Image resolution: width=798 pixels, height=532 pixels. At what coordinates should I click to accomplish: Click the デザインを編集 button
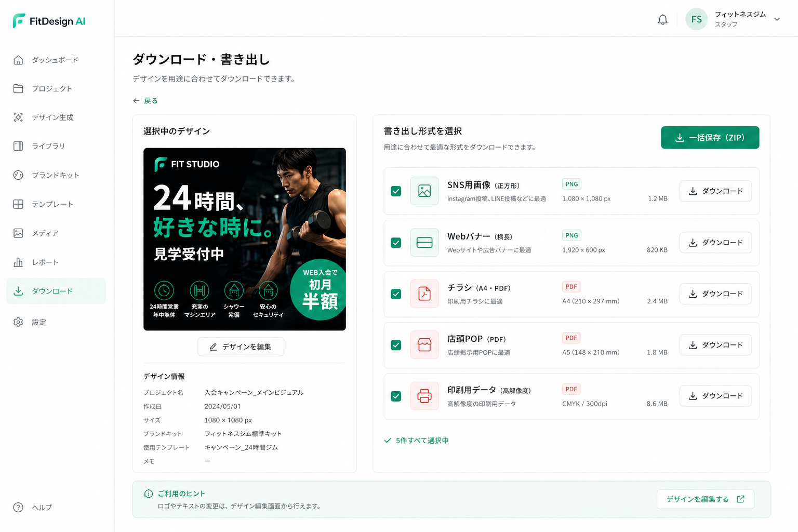241,347
